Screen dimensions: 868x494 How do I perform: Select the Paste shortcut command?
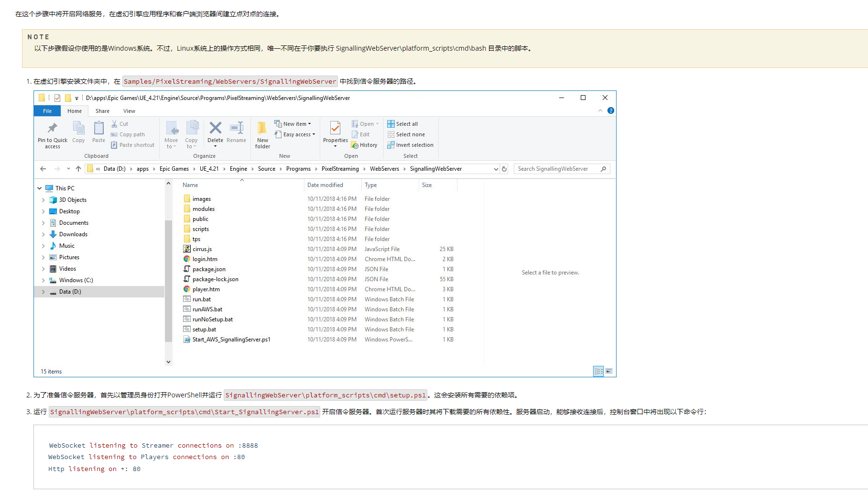coord(132,145)
